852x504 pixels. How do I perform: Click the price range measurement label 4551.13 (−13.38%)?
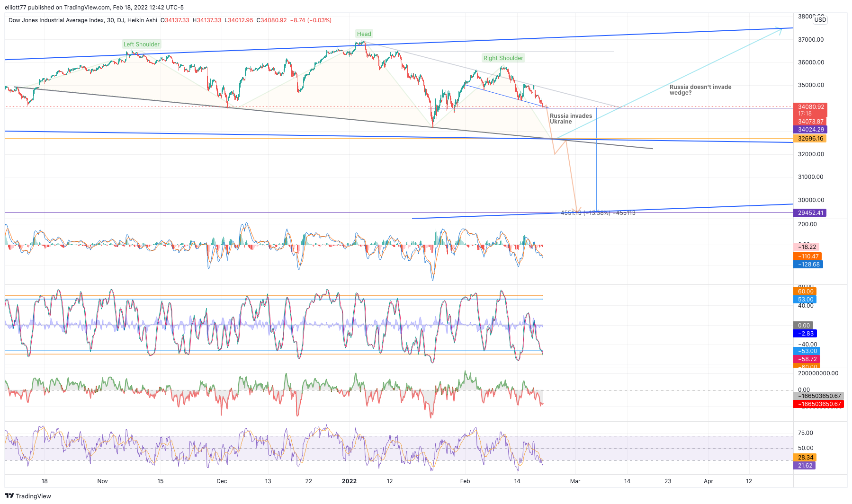click(x=598, y=213)
